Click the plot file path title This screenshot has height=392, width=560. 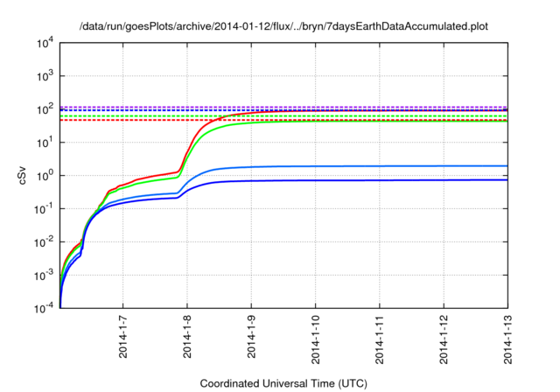coord(283,26)
